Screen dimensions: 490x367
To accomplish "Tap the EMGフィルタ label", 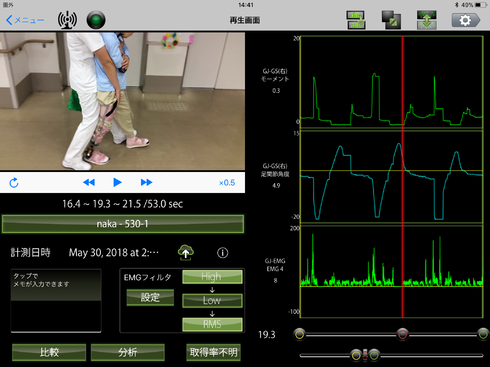I will (148, 277).
